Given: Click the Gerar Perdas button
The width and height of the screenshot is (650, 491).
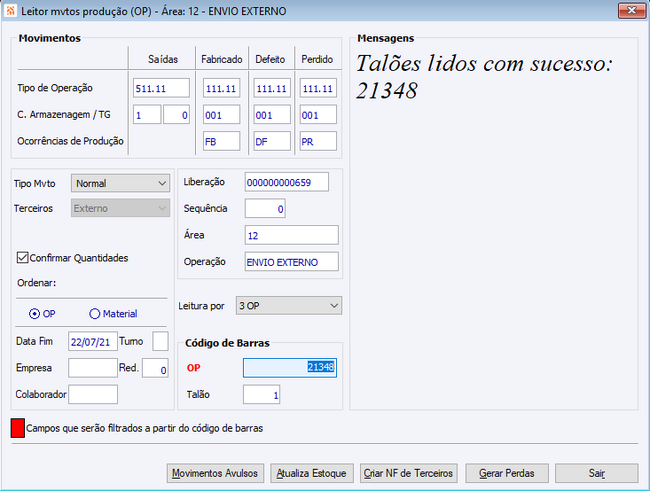Looking at the screenshot, I should (x=507, y=473).
